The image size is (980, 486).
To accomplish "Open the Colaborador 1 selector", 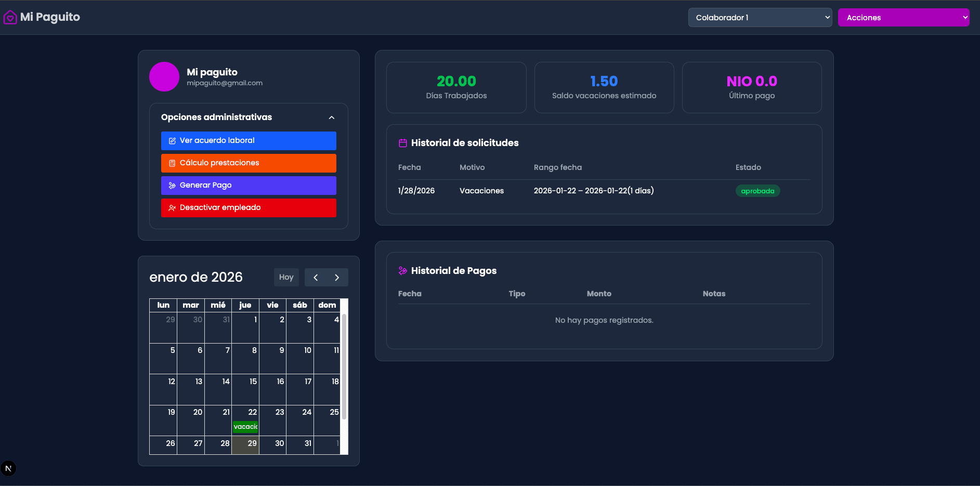I will [759, 17].
